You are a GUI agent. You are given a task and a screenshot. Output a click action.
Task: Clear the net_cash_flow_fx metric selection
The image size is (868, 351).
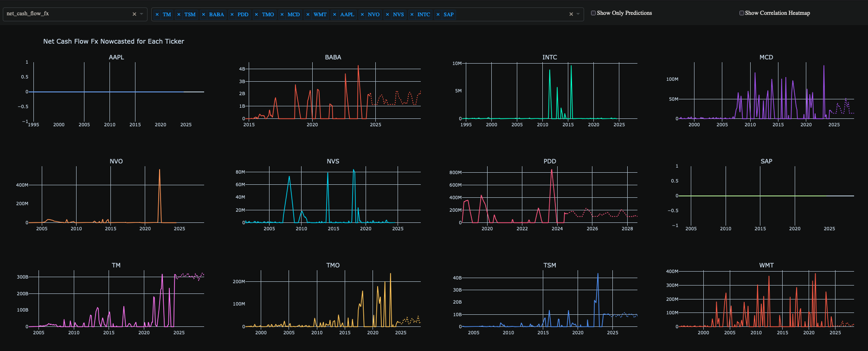pyautogui.click(x=135, y=14)
